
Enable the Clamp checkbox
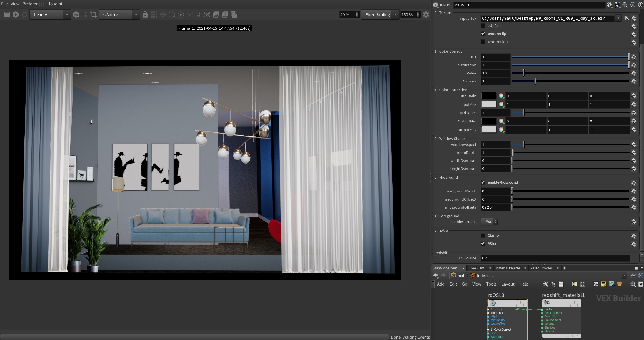pyautogui.click(x=483, y=236)
